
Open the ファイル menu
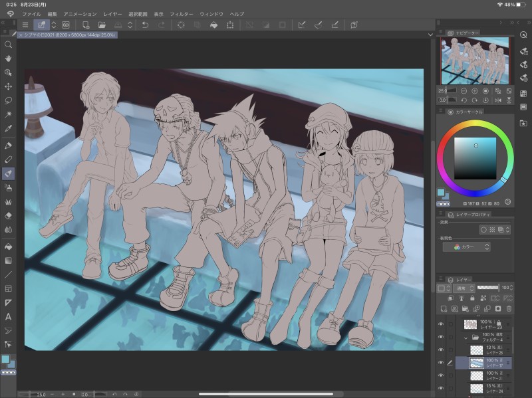click(x=31, y=13)
